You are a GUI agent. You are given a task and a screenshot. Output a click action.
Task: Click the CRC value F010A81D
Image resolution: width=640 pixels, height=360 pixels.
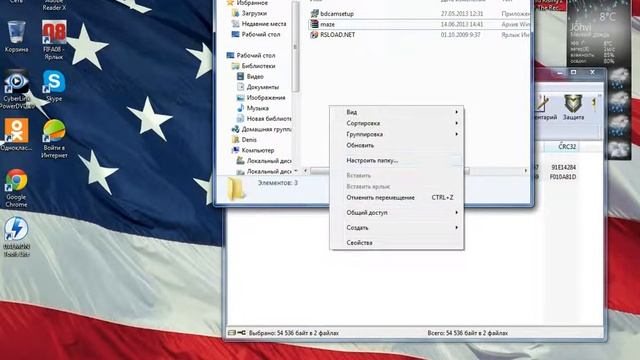pos(563,177)
